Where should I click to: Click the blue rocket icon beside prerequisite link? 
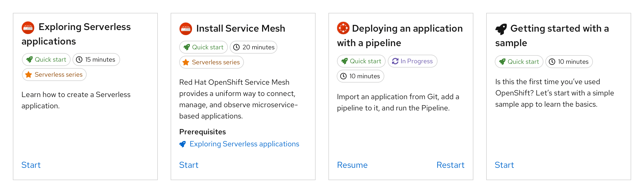(x=182, y=144)
